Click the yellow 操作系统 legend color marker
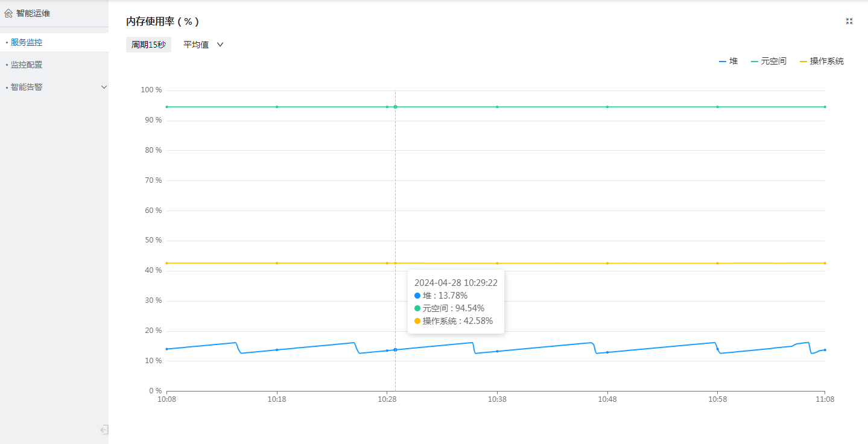Image resolution: width=868 pixels, height=444 pixels. tap(803, 62)
